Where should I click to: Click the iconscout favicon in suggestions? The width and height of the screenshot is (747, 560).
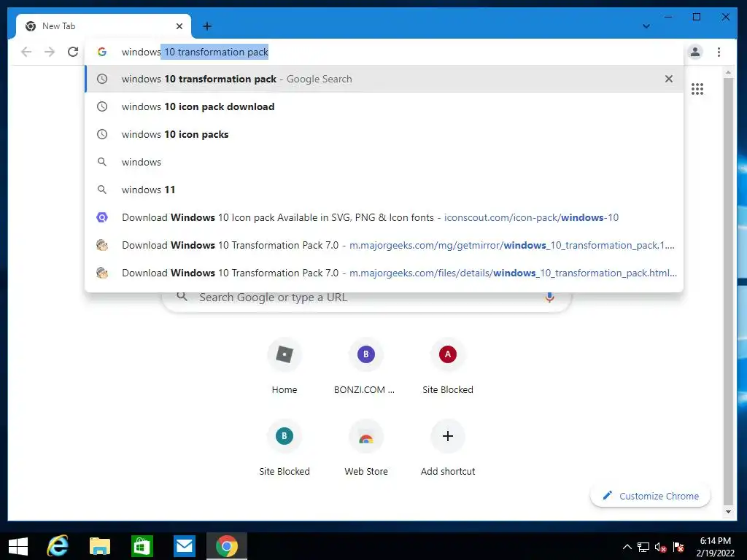tap(102, 217)
